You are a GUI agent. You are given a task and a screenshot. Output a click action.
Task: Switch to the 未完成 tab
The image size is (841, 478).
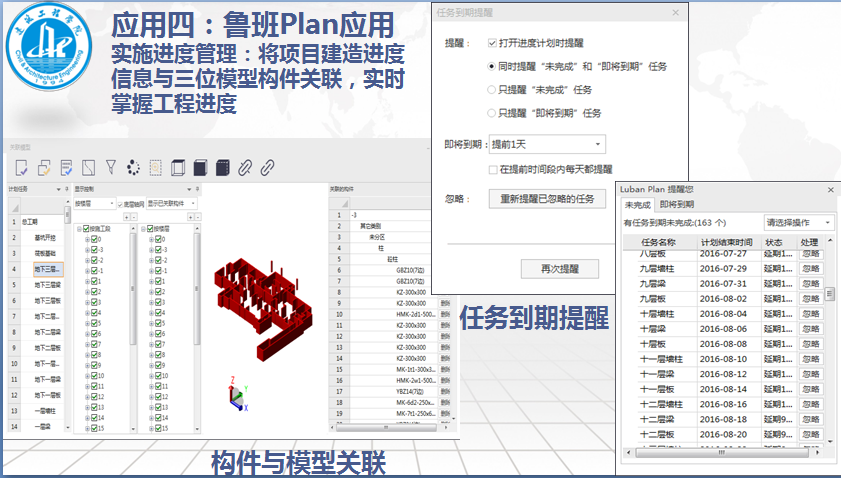tap(638, 205)
